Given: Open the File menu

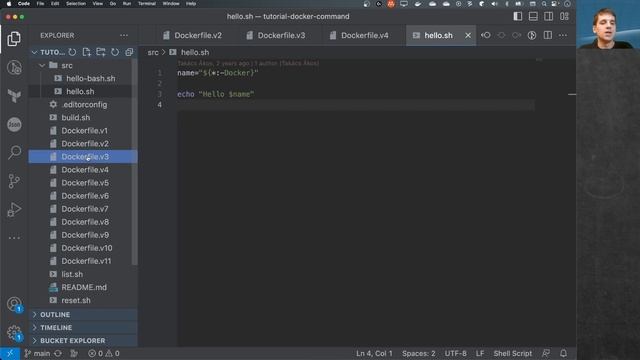Looking at the screenshot, I should [40, 4].
